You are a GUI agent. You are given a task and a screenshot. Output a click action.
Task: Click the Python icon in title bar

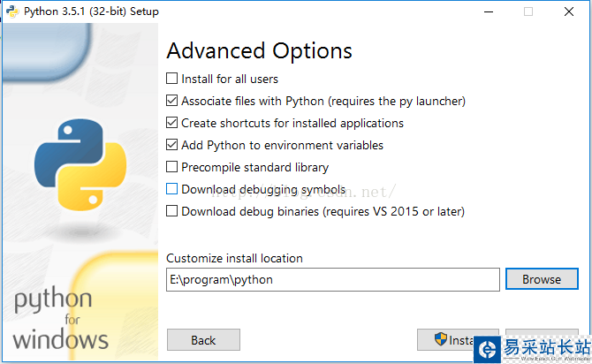coord(12,11)
